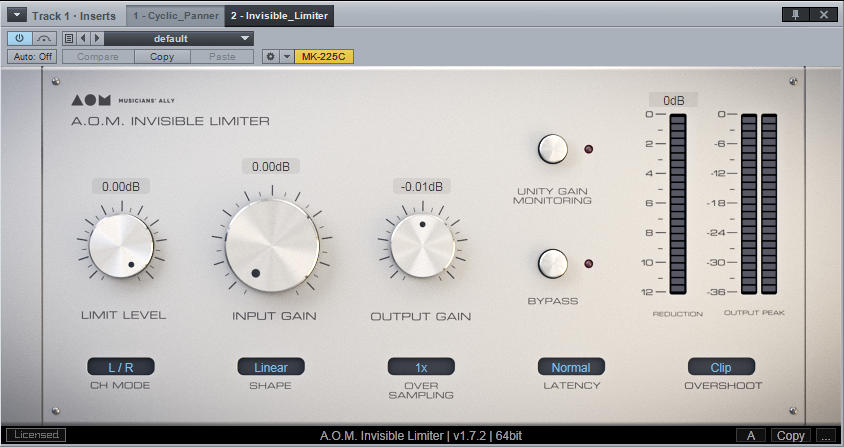The image size is (844, 447).
Task: Click the Track 1 · Inserts label
Action: click(x=74, y=16)
